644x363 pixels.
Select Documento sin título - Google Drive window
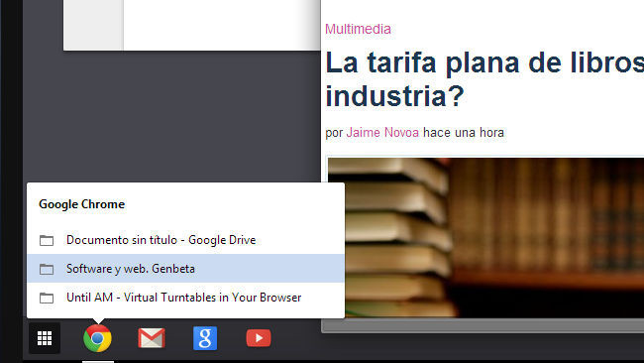185,240
